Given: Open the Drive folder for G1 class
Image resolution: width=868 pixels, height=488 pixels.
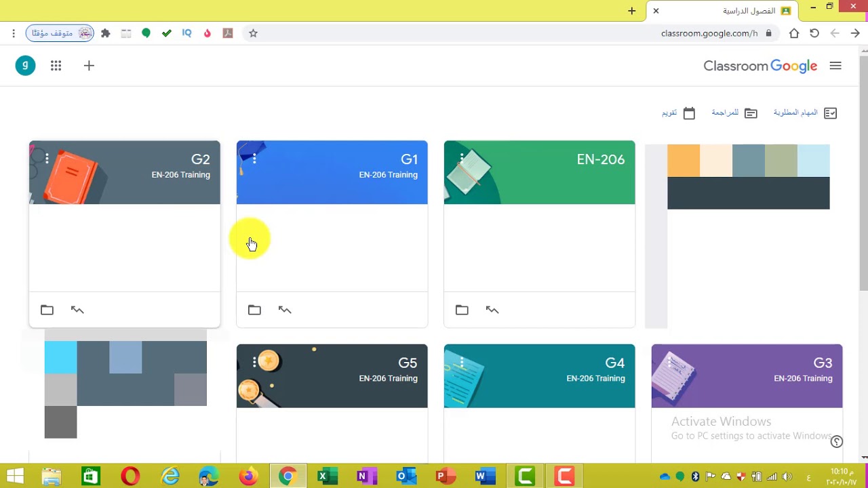Looking at the screenshot, I should point(254,310).
